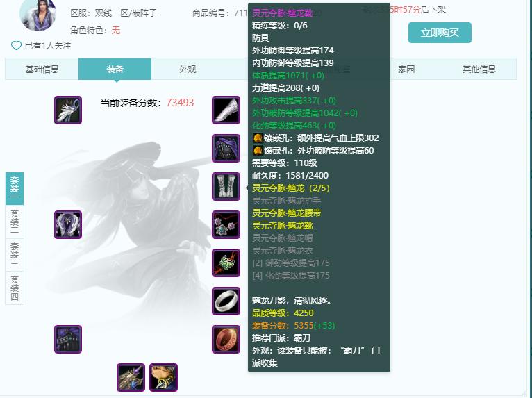This screenshot has height=398, width=532.
Task: Select the white bracer equipment icon
Action: point(226,110)
